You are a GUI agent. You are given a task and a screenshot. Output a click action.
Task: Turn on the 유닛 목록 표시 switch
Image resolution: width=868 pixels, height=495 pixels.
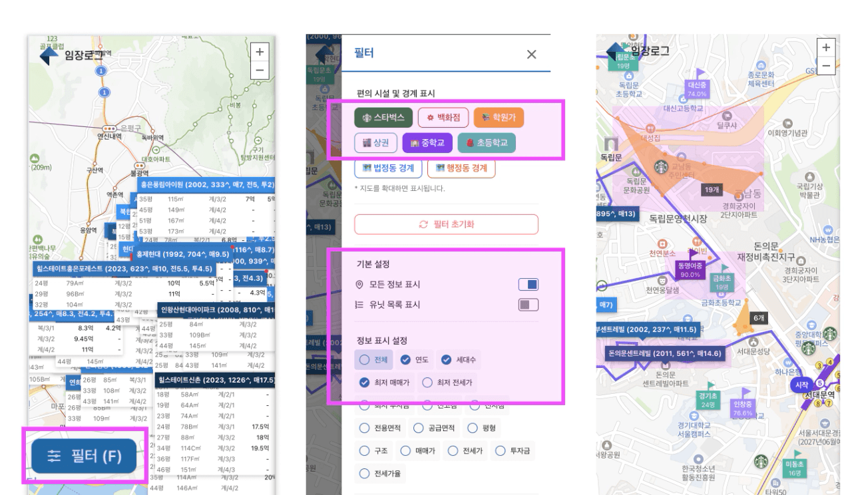coord(528,305)
